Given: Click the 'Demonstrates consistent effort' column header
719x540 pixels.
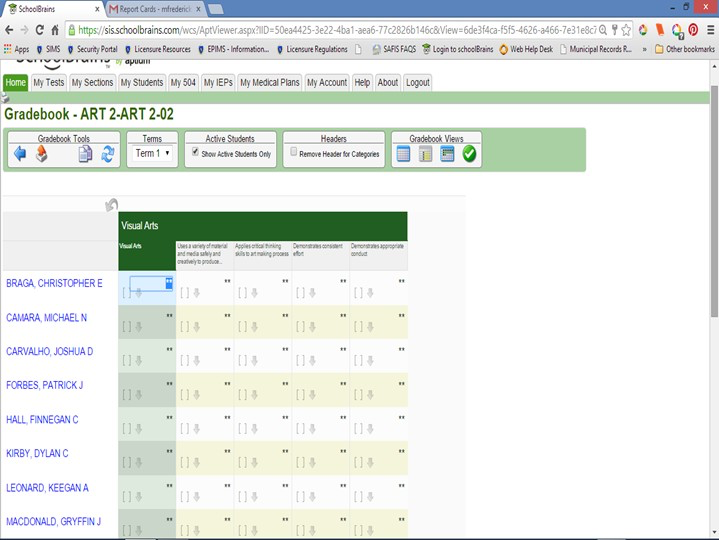Looking at the screenshot, I should point(320,254).
